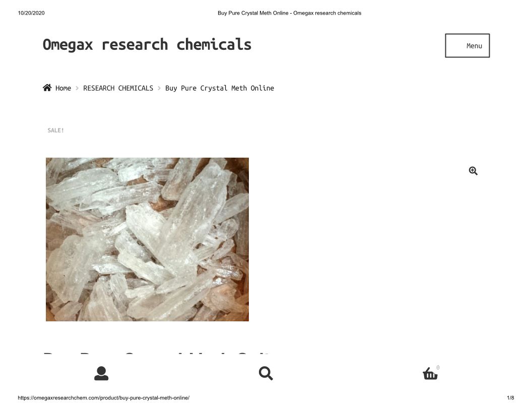
Task: Click the 10/20/2020 date stamp
Action: 31,13
